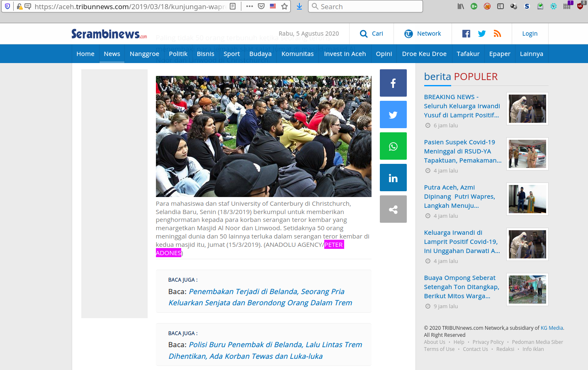Screen dimensions: 588x370
Task: Open the RSS feed icon in header
Action: click(497, 34)
